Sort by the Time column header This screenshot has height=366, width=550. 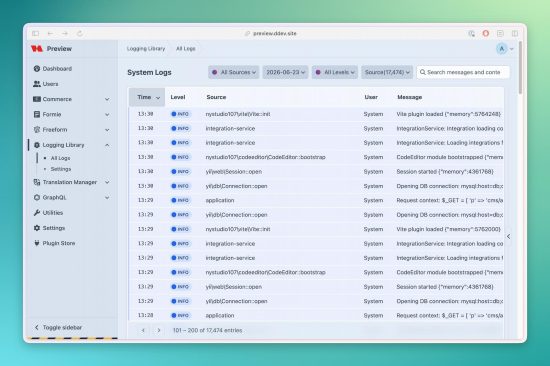pyautogui.click(x=147, y=97)
